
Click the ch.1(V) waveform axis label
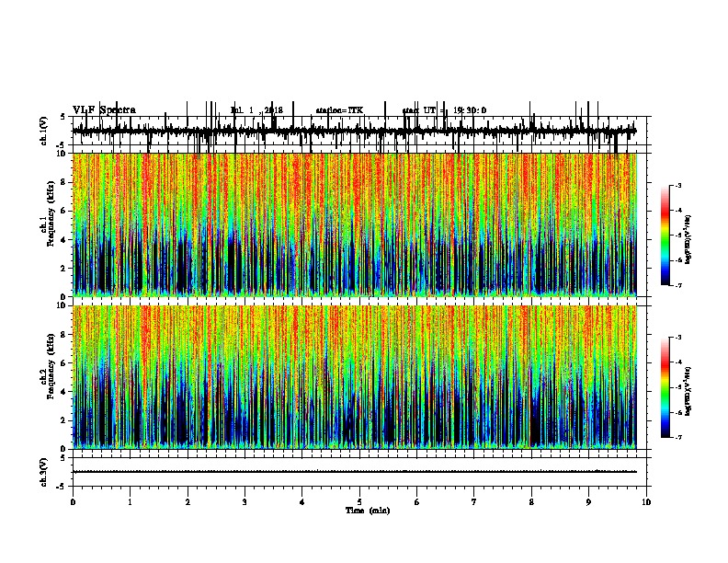(x=44, y=131)
